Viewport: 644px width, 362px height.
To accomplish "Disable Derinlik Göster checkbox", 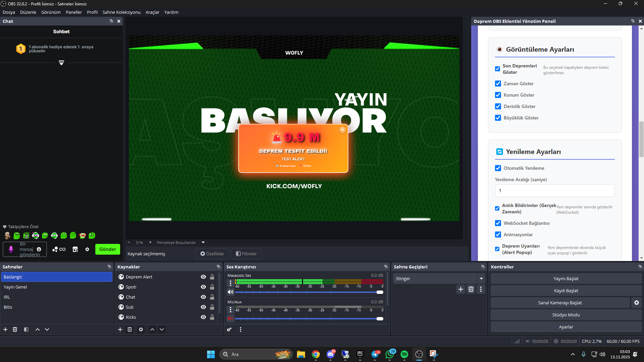I will click(x=498, y=106).
